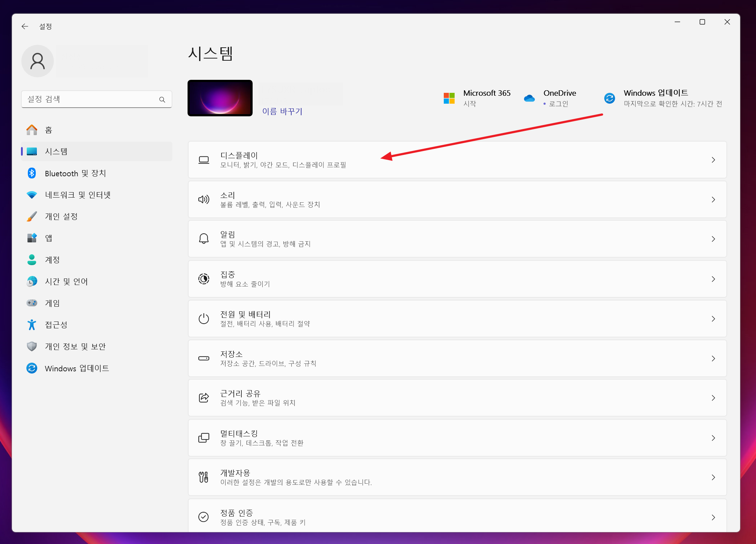Click the Microsoft 365 logo icon
Screen dimensions: 756x544
click(x=449, y=98)
